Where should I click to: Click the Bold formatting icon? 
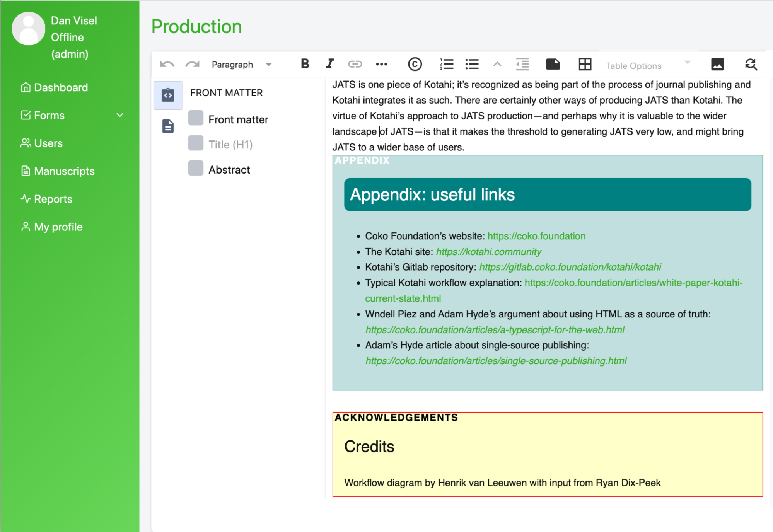pyautogui.click(x=306, y=63)
